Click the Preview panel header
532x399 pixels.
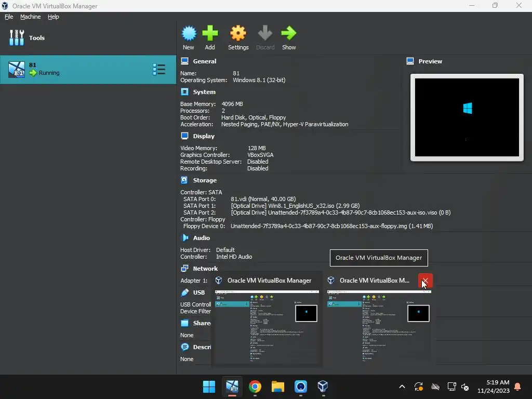click(x=430, y=61)
